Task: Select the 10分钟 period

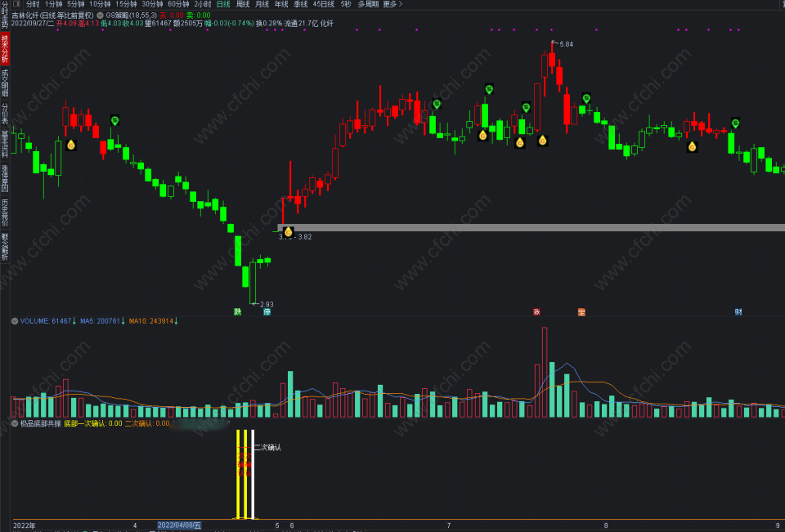Action: 100,4
